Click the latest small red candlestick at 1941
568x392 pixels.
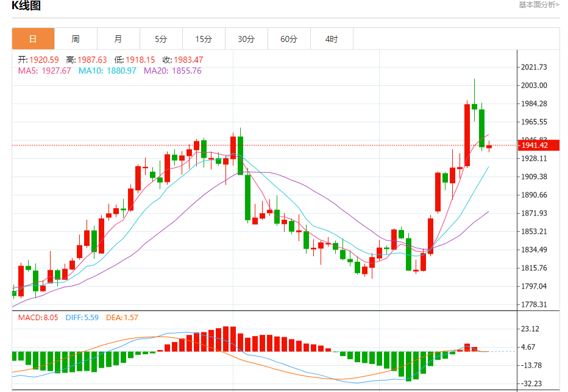[x=489, y=147]
